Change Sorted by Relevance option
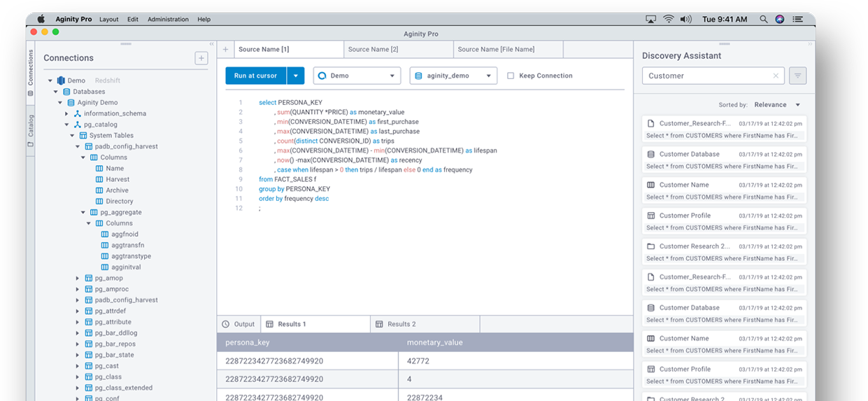Screen dimensions: 868x401 point(777,105)
